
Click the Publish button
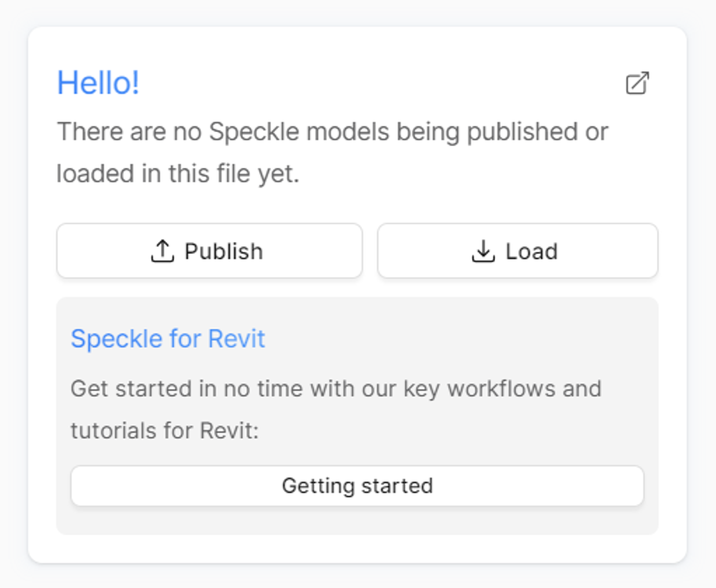[x=209, y=251]
